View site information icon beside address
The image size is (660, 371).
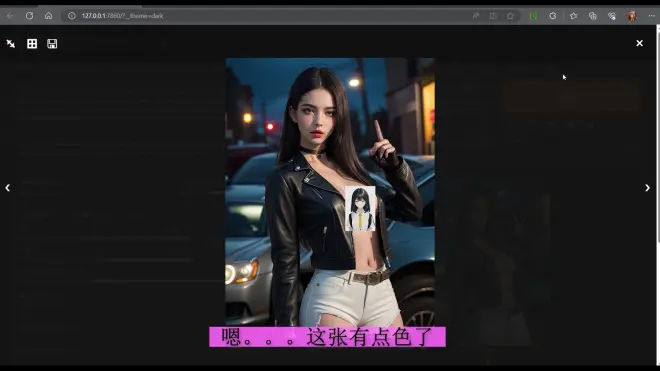click(x=72, y=16)
